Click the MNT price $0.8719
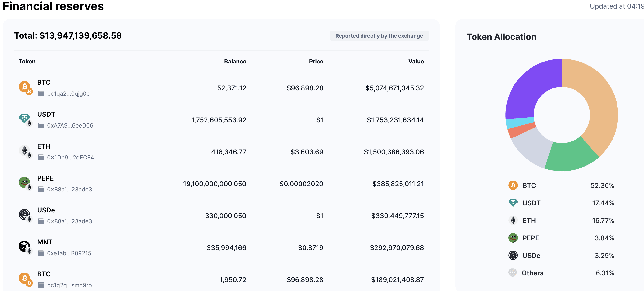The width and height of the screenshot is (644, 291). [x=310, y=248]
